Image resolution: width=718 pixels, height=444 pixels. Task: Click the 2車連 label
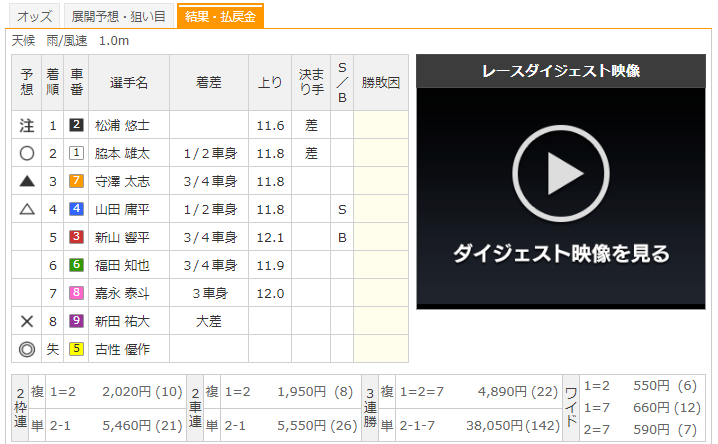tap(196, 408)
